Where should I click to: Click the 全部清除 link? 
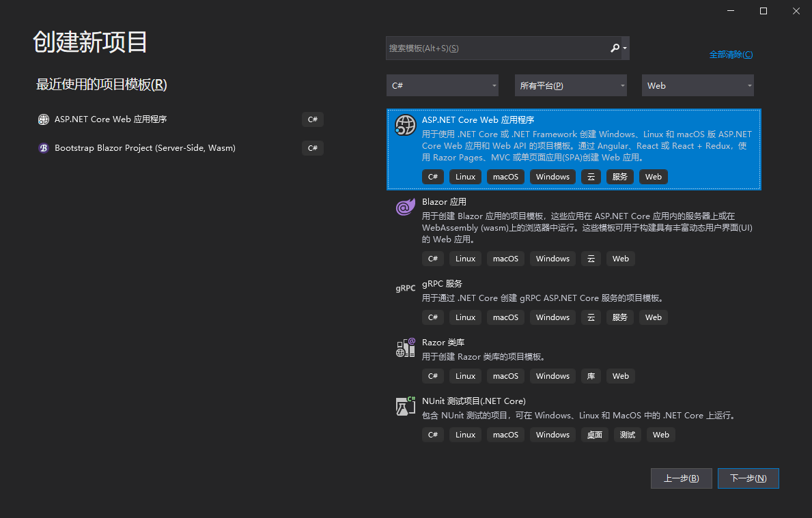731,55
